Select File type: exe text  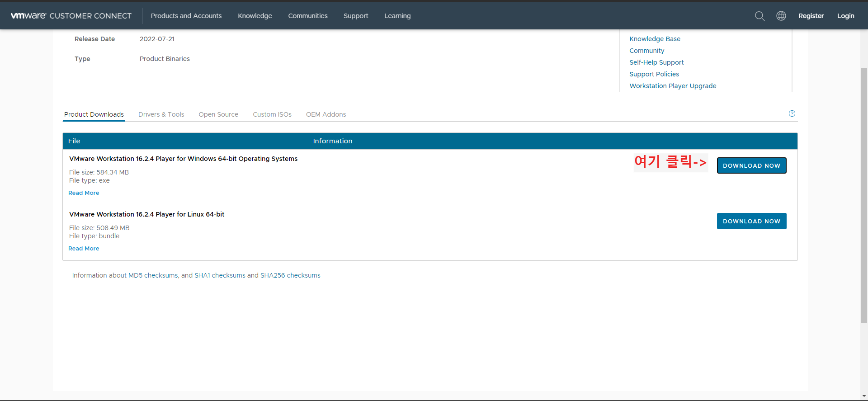90,180
